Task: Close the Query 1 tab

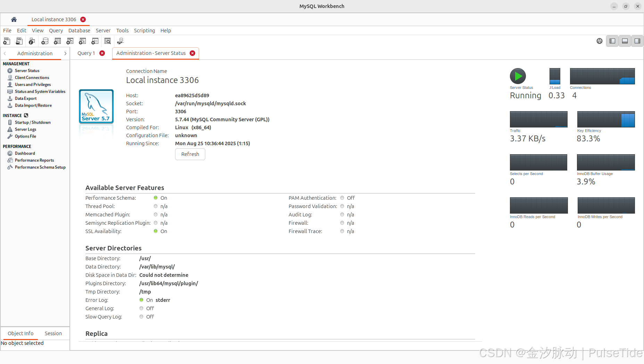Action: tap(102, 53)
